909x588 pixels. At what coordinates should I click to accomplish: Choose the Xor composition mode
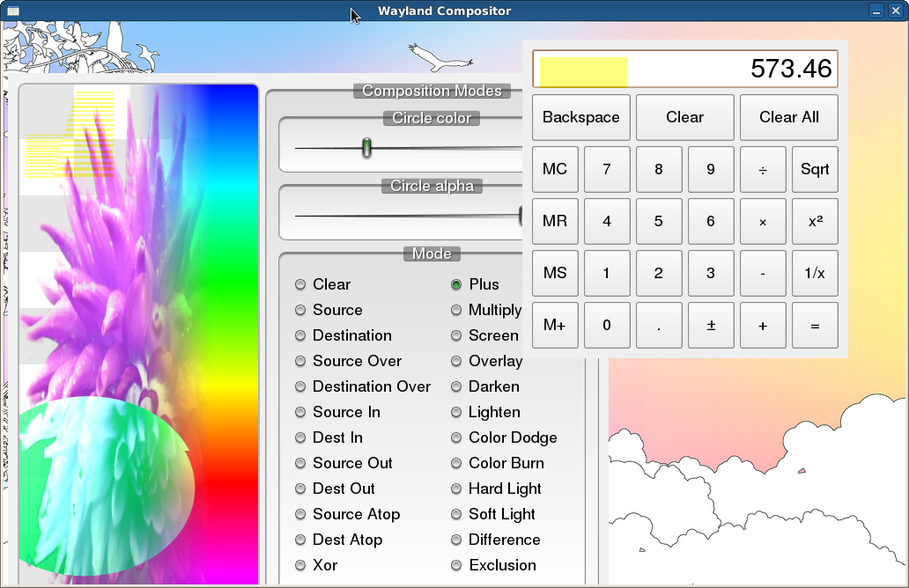tap(301, 565)
